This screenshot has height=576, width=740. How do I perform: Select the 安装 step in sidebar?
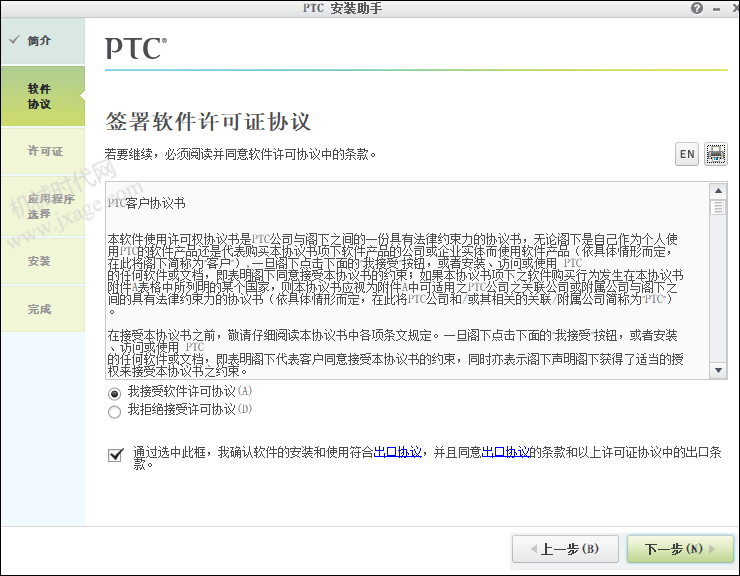(x=43, y=261)
